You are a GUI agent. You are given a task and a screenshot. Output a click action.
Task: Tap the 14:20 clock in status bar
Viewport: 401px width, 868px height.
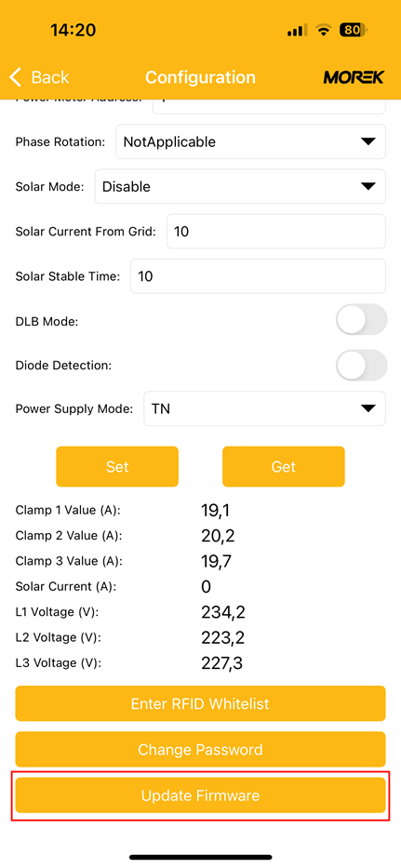(72, 30)
